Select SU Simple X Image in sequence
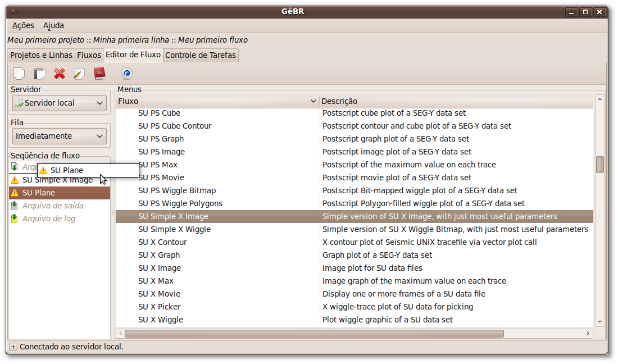618x364 pixels. 60,180
